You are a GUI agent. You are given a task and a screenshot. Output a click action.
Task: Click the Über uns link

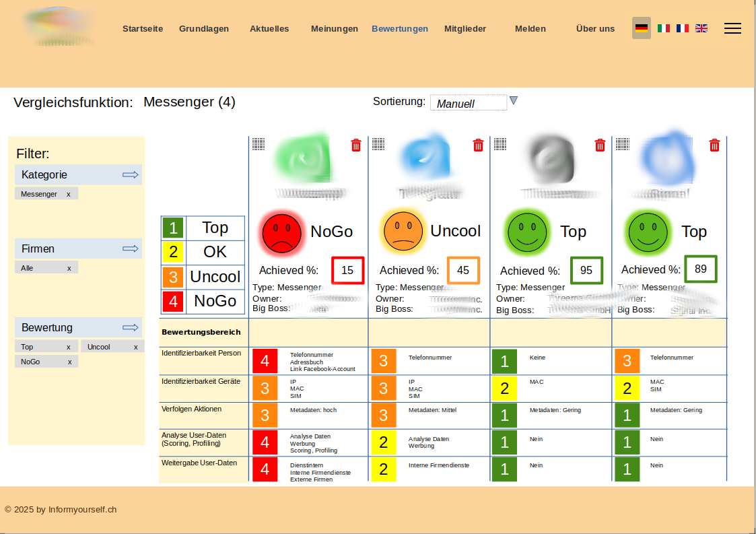pyautogui.click(x=595, y=29)
